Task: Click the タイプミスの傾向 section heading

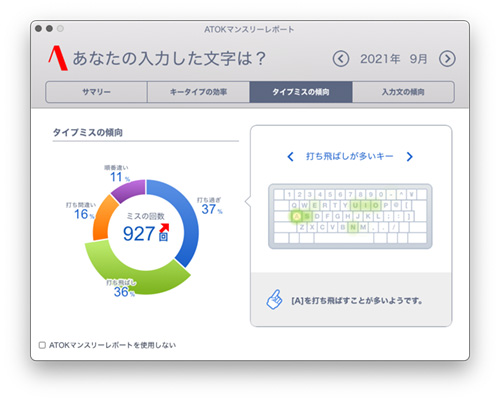Action: pyautogui.click(x=88, y=132)
